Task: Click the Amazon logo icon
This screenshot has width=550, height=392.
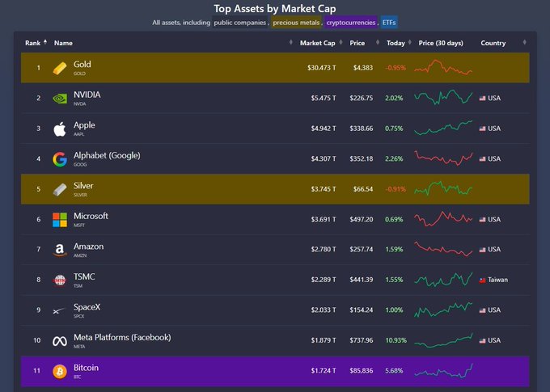Action: click(x=60, y=250)
